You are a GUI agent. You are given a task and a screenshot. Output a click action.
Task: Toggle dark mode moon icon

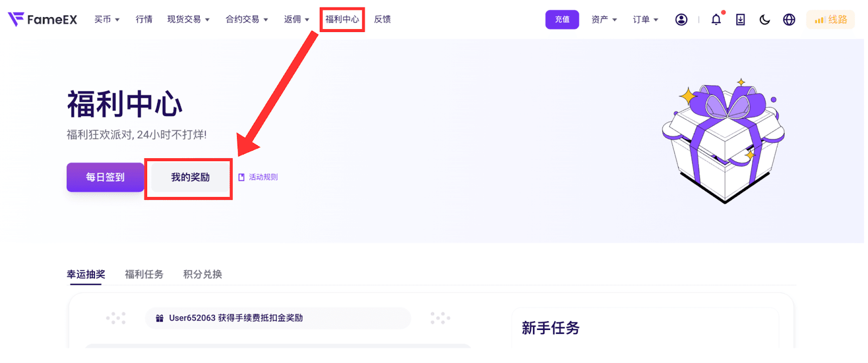765,20
